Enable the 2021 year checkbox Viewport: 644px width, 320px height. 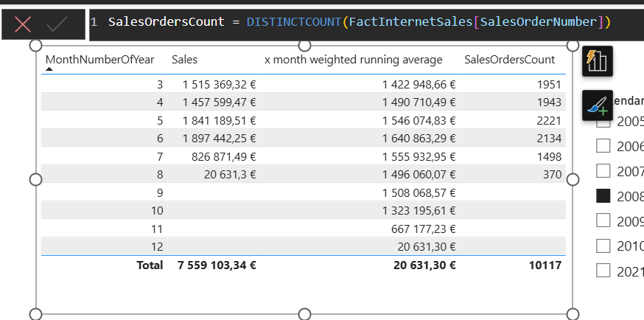coord(603,270)
